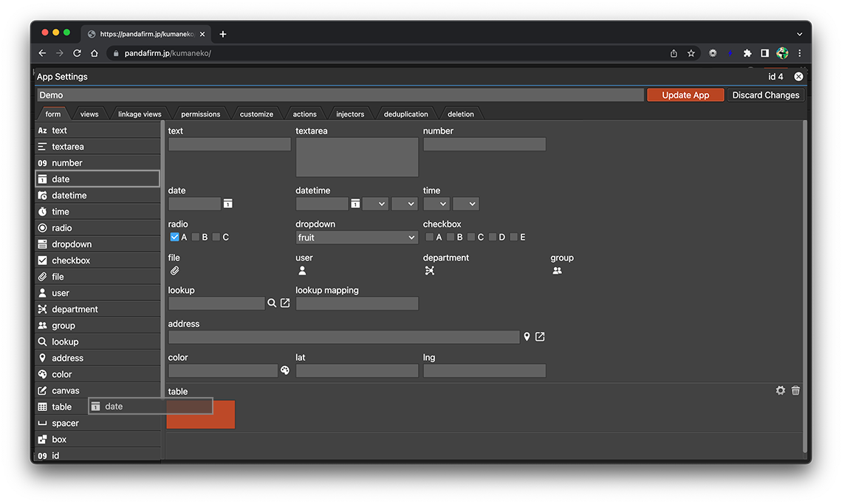842x504 pixels.
Task: Click the app name field containing Demo
Action: coord(340,95)
